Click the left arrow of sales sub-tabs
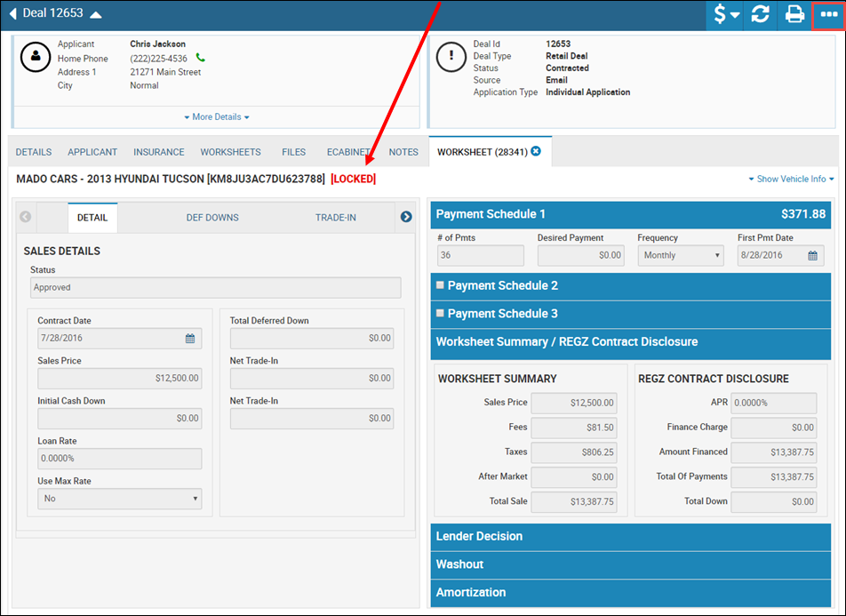Image resolution: width=846 pixels, height=616 pixels. [x=26, y=217]
